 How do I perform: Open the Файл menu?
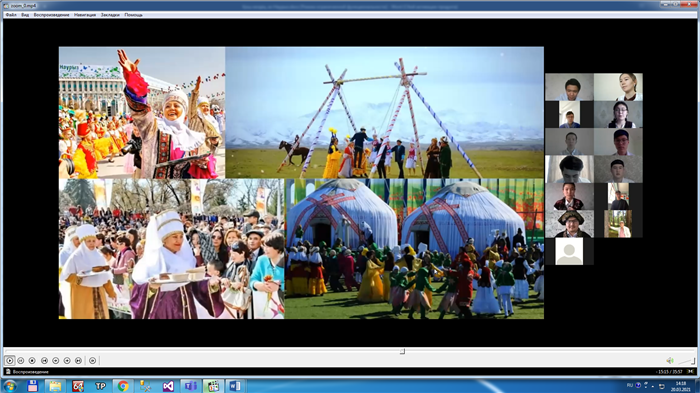(x=11, y=15)
